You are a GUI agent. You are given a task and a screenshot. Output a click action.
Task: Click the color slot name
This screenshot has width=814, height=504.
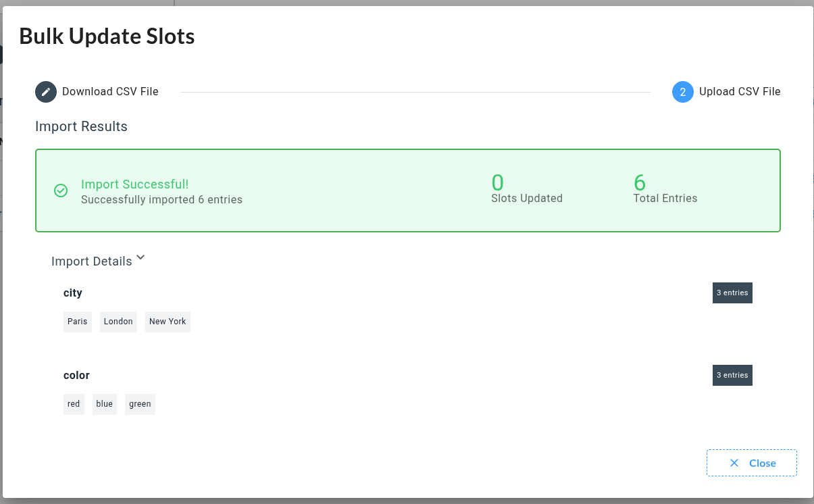click(76, 376)
